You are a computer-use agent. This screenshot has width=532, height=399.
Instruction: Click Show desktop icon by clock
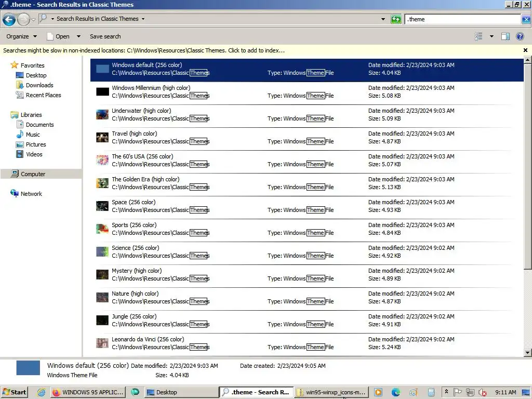point(526,393)
